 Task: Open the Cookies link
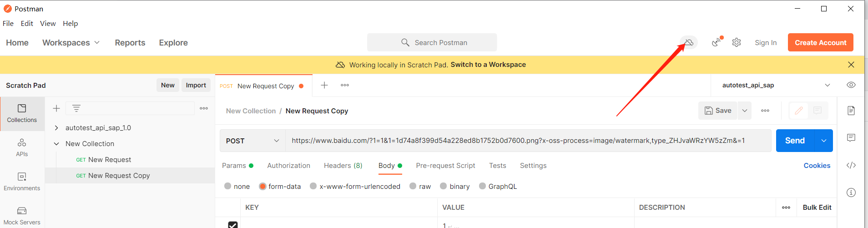click(x=817, y=166)
